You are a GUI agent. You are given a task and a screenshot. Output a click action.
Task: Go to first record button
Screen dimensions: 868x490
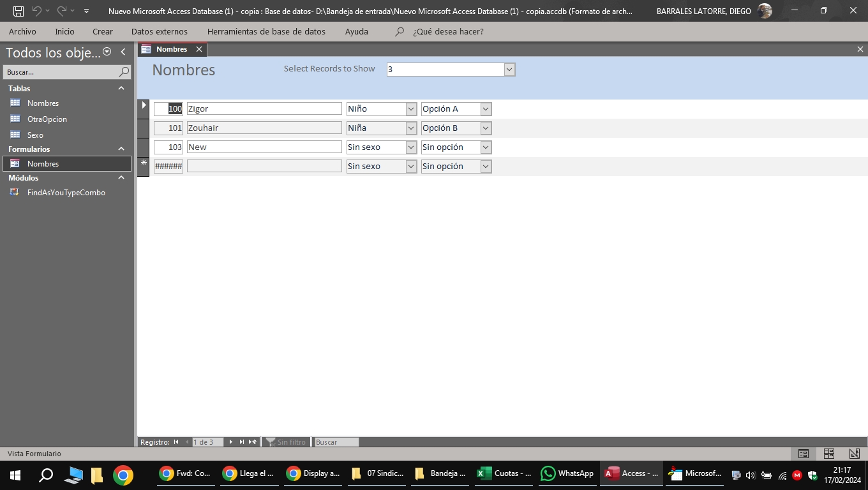(176, 442)
